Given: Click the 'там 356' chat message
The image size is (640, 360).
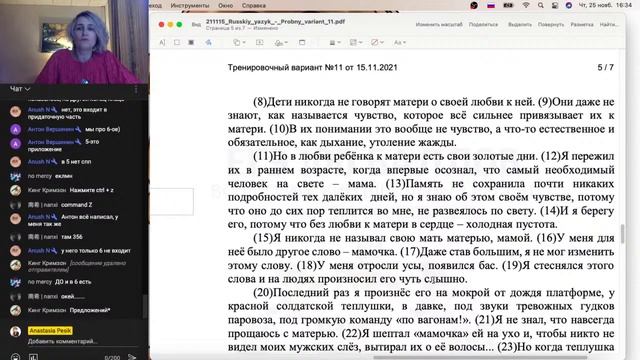Looking at the screenshot, I should tap(72, 237).
